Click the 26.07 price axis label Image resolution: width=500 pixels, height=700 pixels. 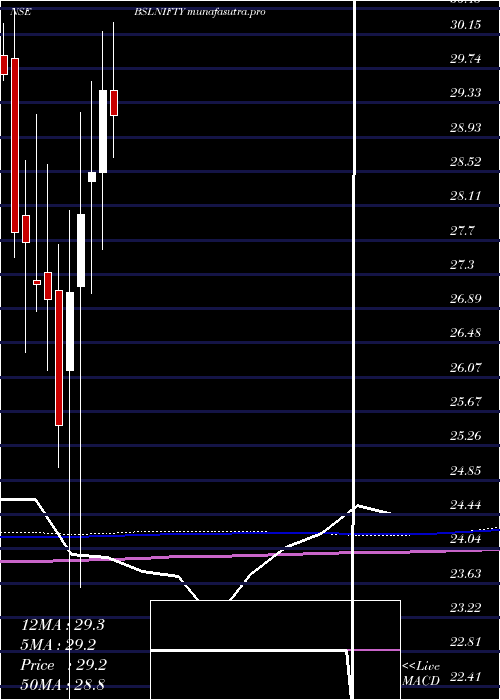coord(465,367)
